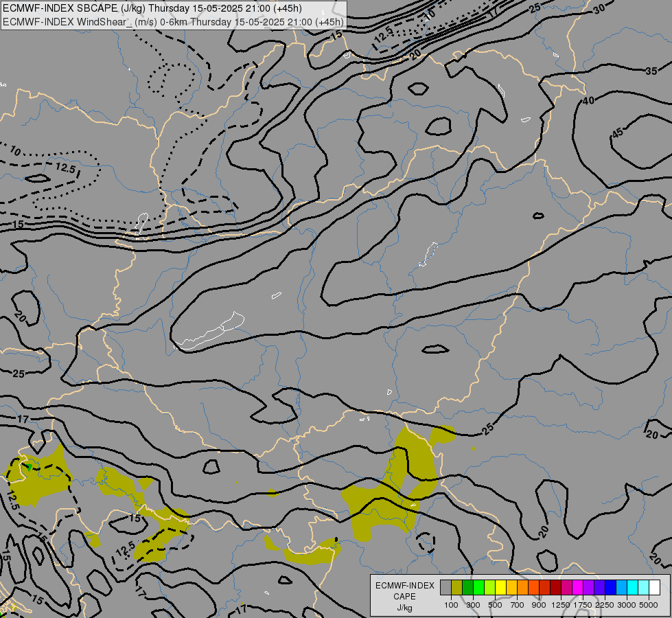Click the 1750 legend tick value
Screen dimensions: 672x618
[583, 605]
